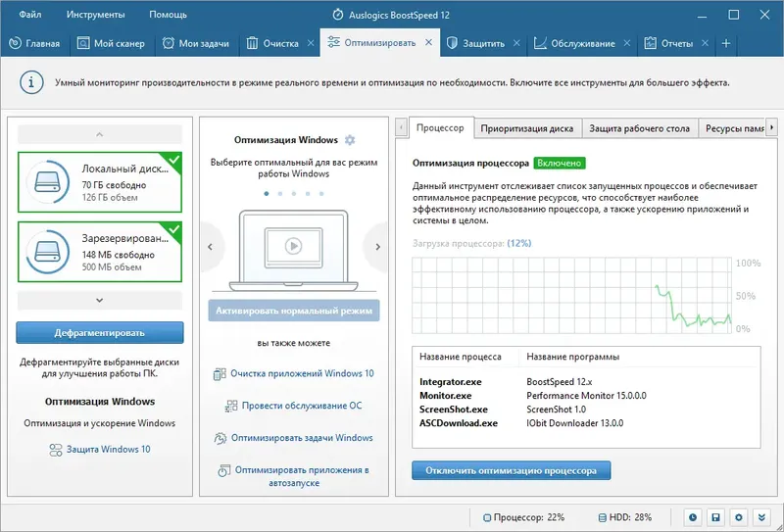Select the ScreenShot.exe process row

[586, 410]
